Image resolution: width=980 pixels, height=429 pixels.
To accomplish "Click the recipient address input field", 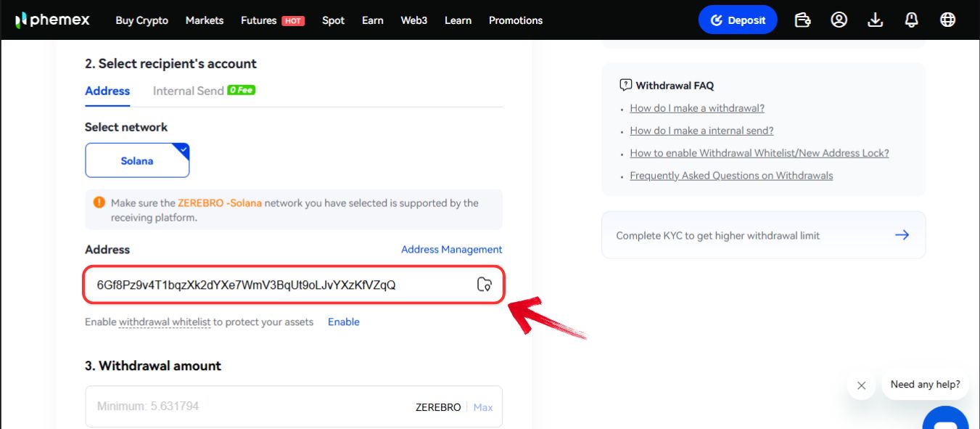I will pyautogui.click(x=294, y=285).
